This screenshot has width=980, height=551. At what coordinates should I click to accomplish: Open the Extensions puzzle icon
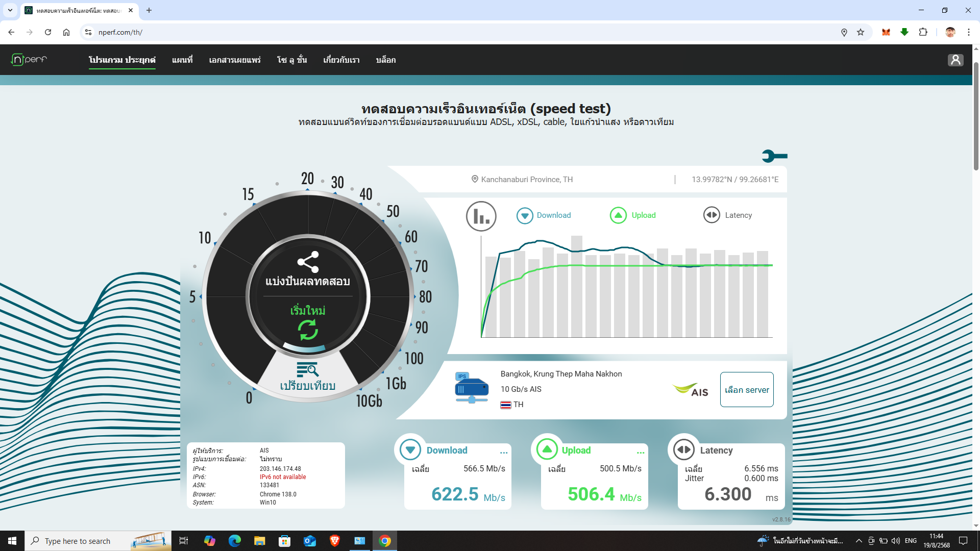click(x=923, y=32)
